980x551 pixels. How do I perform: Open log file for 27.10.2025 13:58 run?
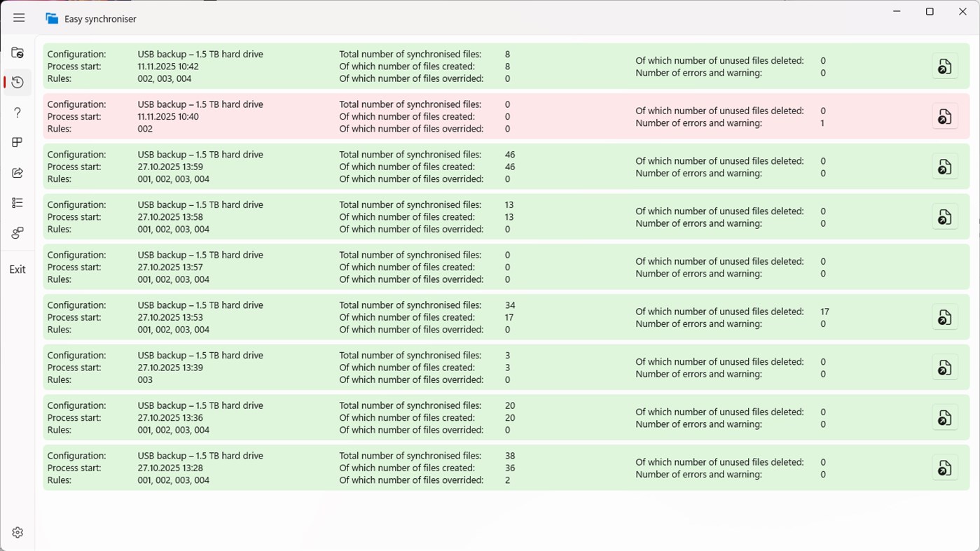944,217
